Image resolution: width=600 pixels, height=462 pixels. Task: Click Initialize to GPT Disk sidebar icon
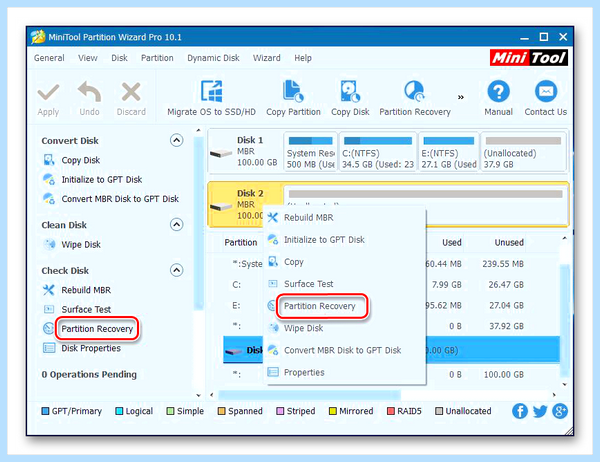[49, 179]
